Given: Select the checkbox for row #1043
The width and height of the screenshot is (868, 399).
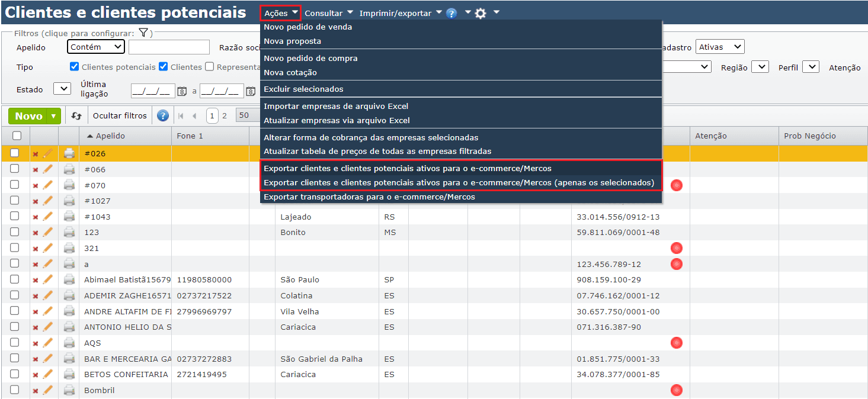Looking at the screenshot, I should (15, 217).
